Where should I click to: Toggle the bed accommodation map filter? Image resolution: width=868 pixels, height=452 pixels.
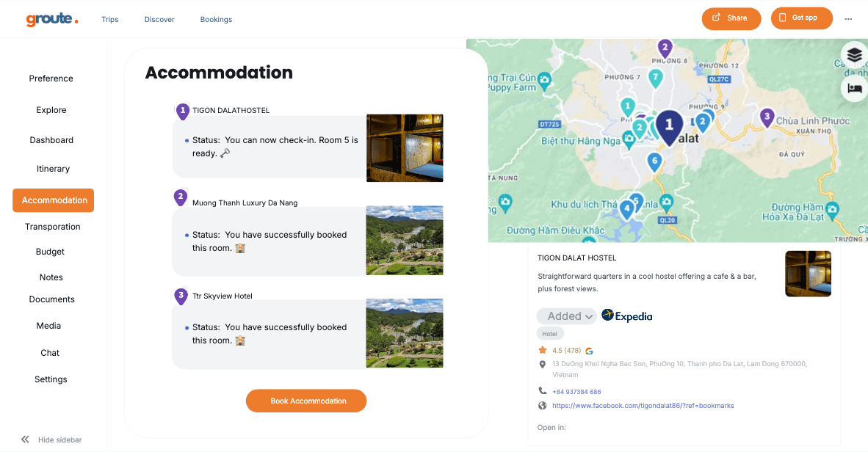853,89
